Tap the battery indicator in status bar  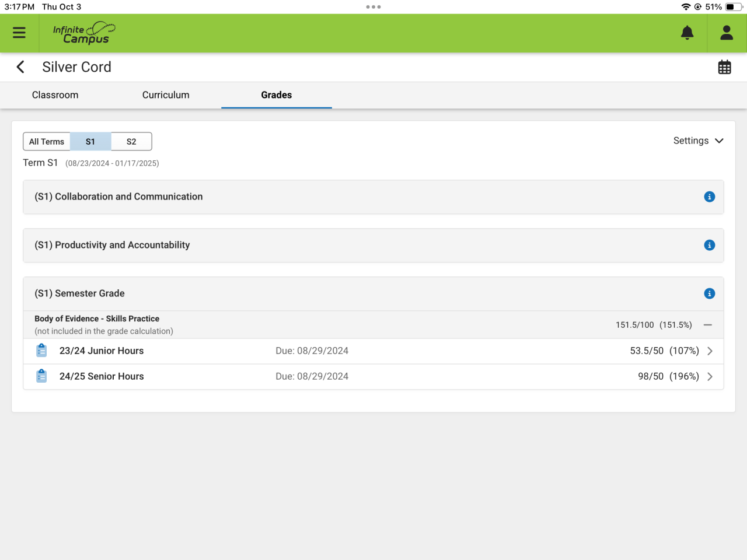tap(734, 7)
